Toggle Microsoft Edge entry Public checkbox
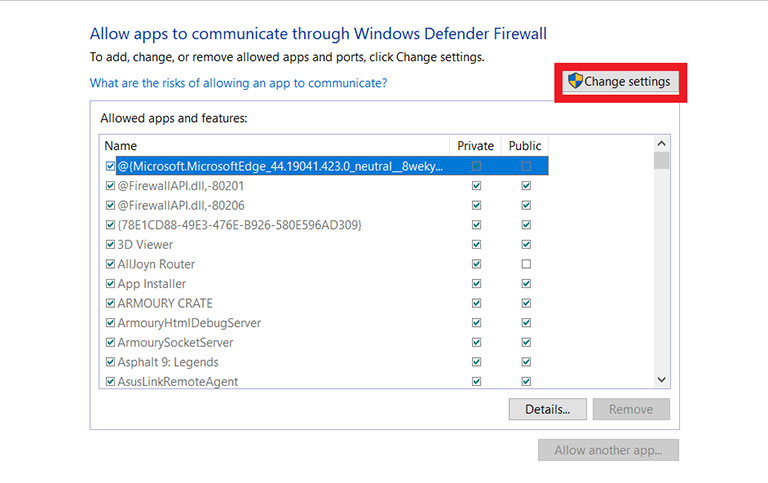Screen dimensions: 768x483 [x=526, y=166]
